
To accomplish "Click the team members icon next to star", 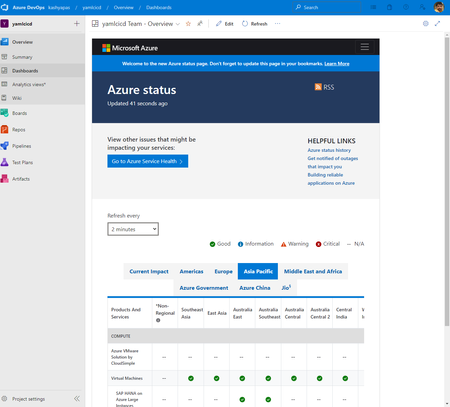I will [200, 24].
